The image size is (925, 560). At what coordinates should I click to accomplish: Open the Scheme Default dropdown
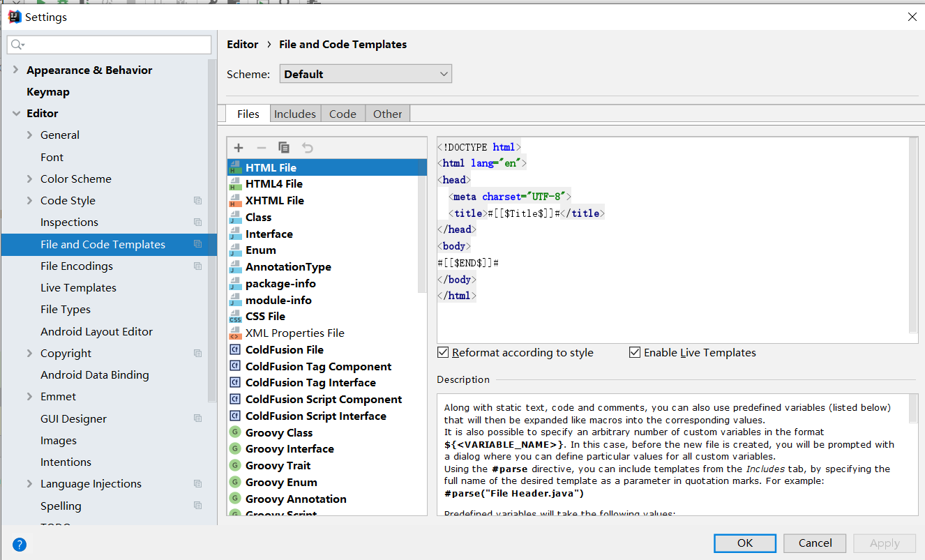coord(366,74)
